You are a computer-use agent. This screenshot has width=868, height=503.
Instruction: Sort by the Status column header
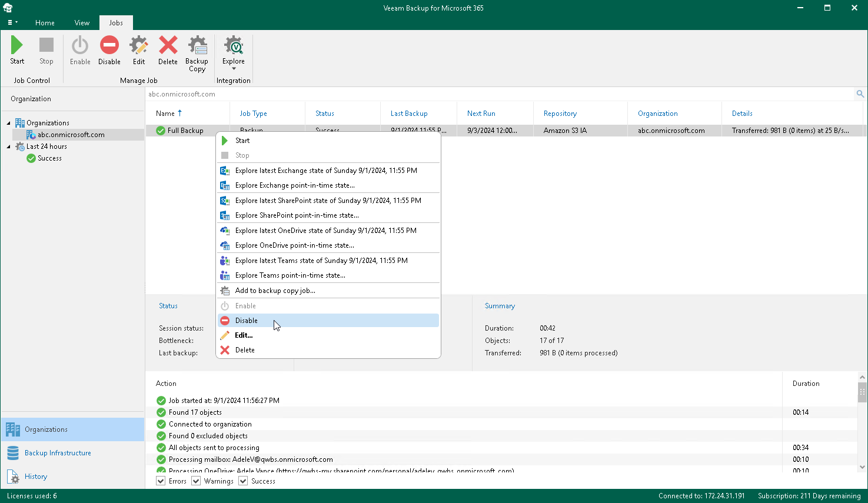pos(342,114)
